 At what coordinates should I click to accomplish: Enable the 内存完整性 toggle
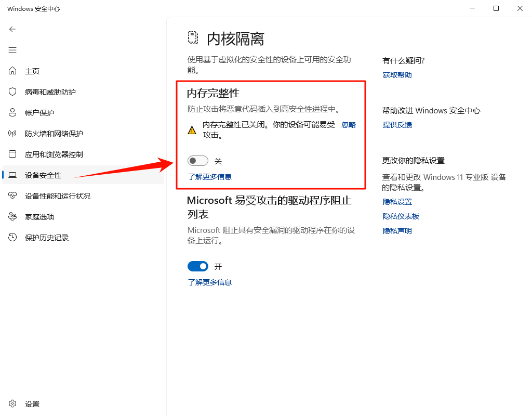tap(197, 161)
